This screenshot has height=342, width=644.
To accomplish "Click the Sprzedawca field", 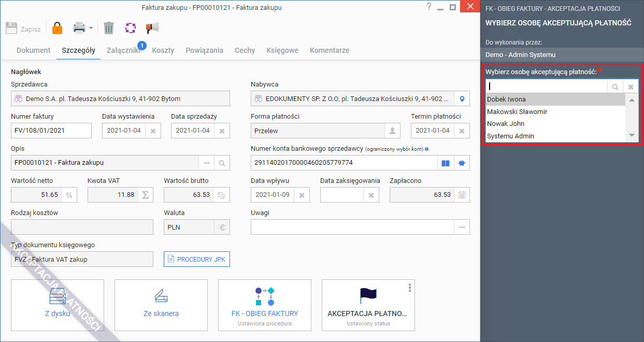I will pos(120,98).
